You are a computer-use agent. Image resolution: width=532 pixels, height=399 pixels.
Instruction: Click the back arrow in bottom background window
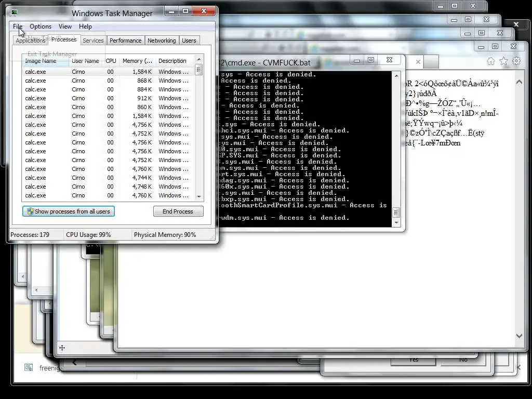(74, 363)
